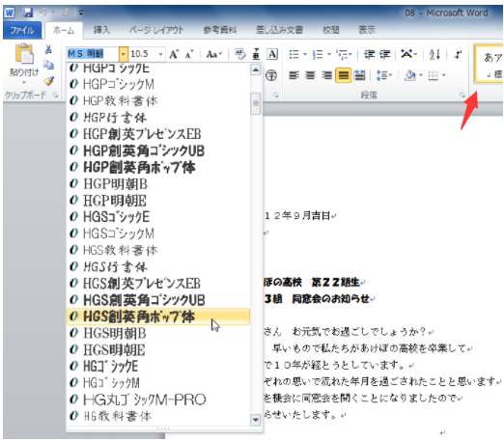Screen dimensions: 504x441
Task: Select the HGSゴシックE font
Action: 158,217
